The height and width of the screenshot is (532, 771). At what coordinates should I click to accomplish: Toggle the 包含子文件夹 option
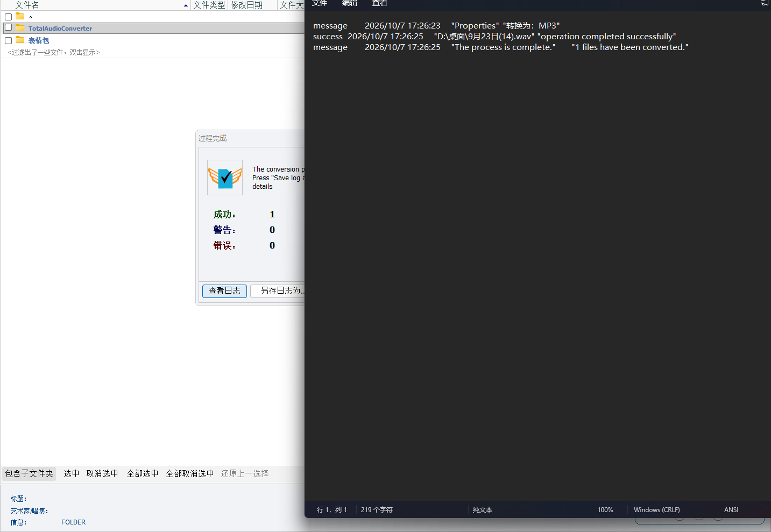tap(29, 474)
